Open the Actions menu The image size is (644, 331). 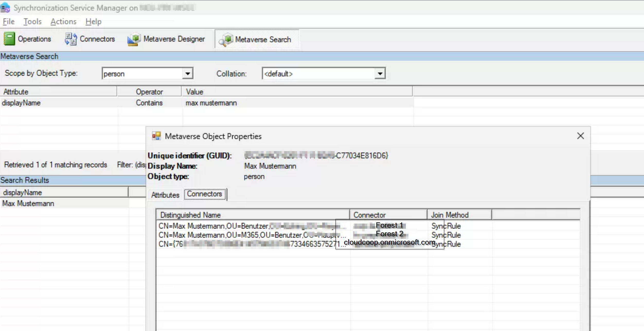coord(63,22)
